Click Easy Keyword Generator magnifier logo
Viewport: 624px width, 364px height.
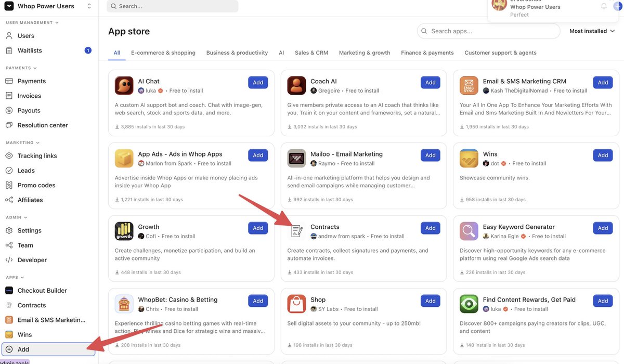coord(469,231)
